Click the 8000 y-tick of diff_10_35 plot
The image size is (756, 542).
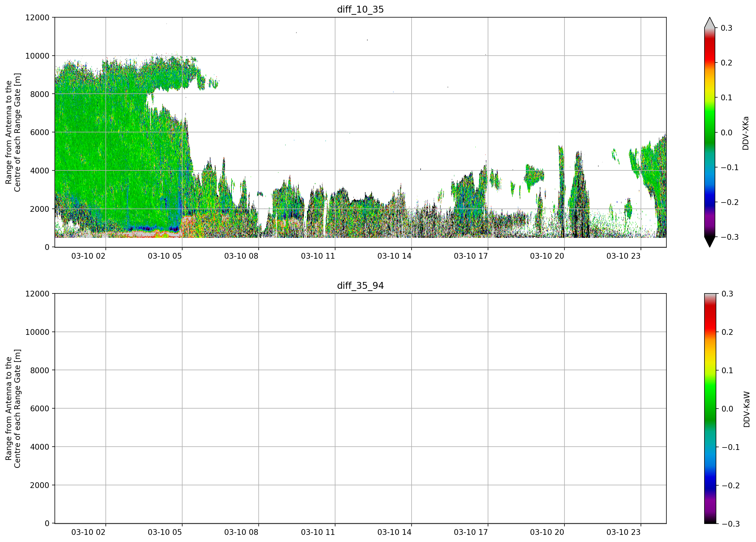point(40,94)
